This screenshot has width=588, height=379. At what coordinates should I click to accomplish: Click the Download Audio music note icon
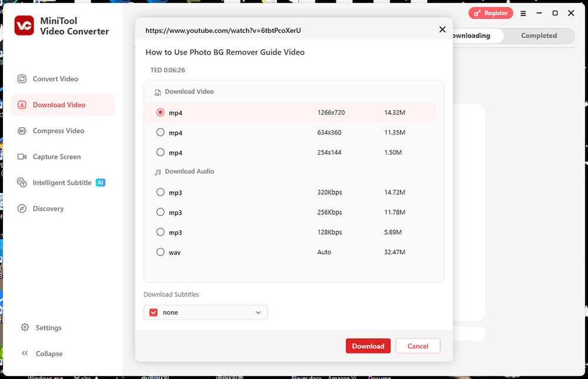158,172
